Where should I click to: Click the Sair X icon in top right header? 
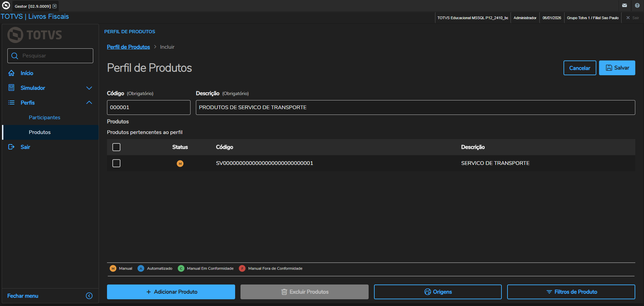click(x=628, y=18)
